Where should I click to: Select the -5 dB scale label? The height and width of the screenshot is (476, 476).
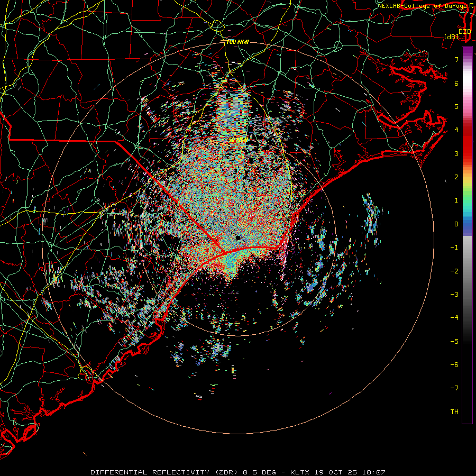[454, 342]
